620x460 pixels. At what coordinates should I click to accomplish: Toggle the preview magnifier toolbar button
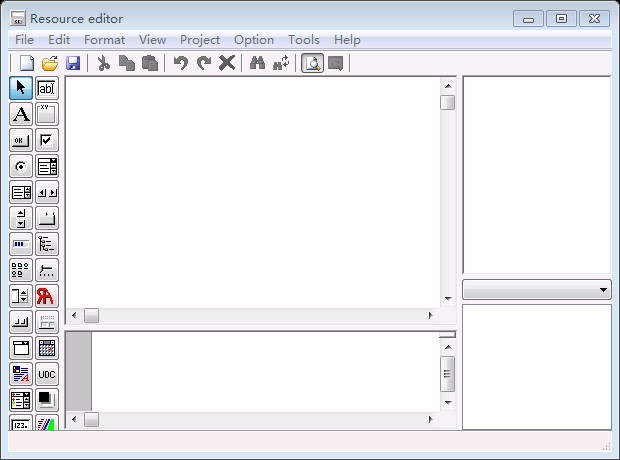point(312,63)
